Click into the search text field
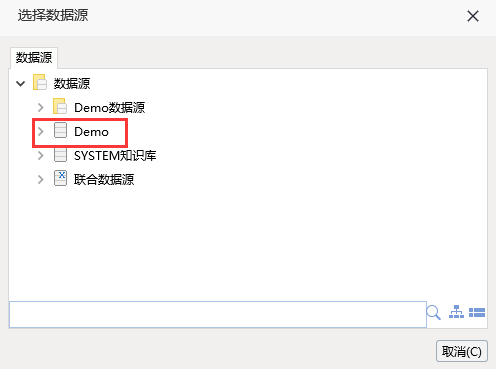 coord(218,314)
